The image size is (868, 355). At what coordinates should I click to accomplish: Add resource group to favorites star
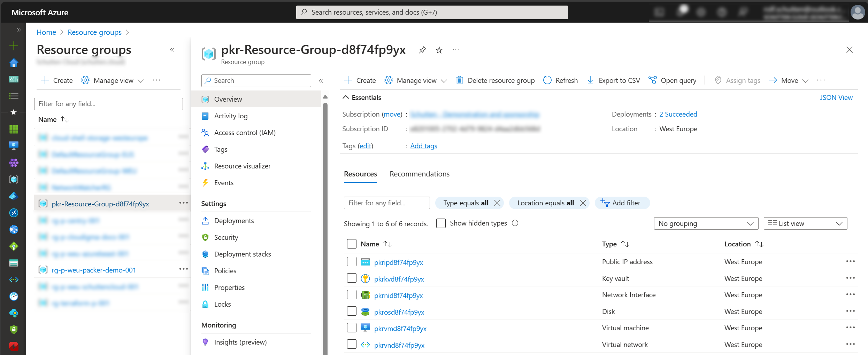(439, 50)
